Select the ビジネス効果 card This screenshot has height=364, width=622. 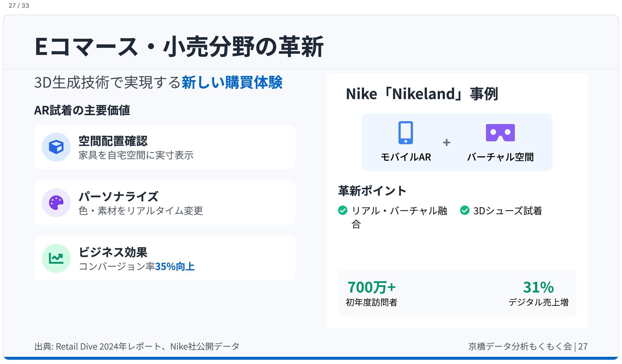click(165, 259)
